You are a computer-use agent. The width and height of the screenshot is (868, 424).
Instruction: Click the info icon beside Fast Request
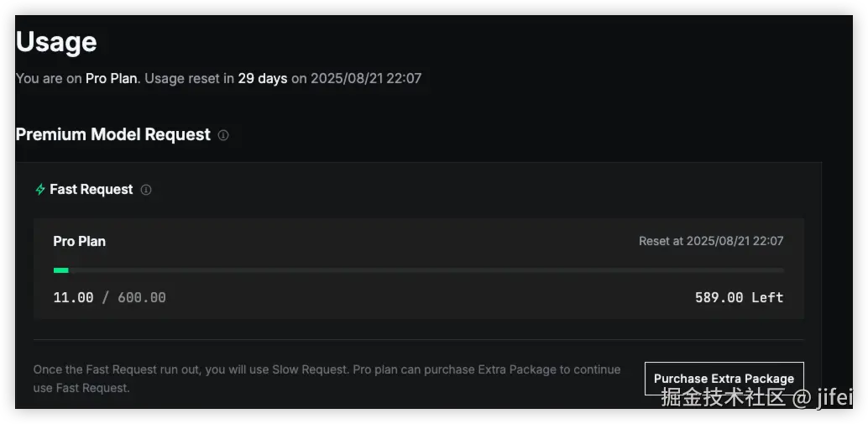tap(145, 190)
